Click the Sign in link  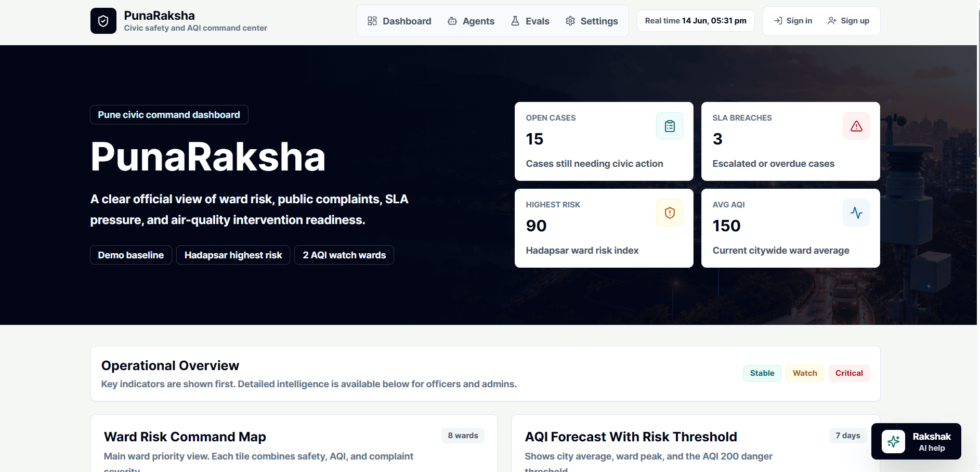click(793, 21)
